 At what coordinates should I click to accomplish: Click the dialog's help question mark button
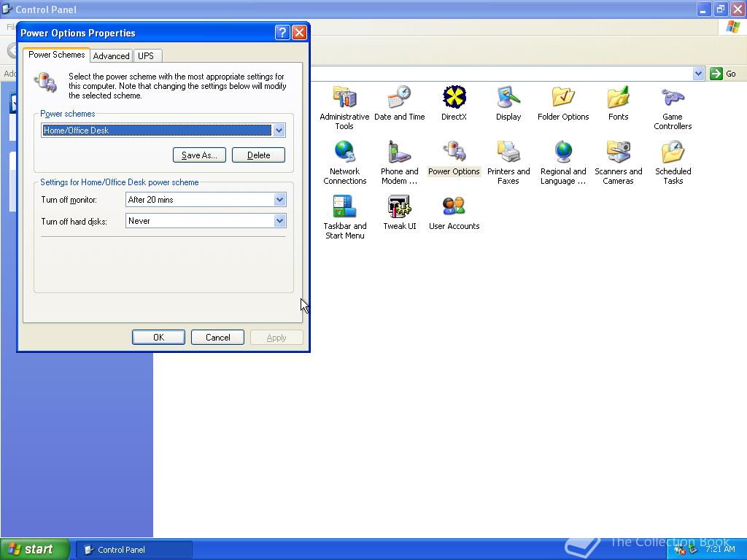pos(282,32)
